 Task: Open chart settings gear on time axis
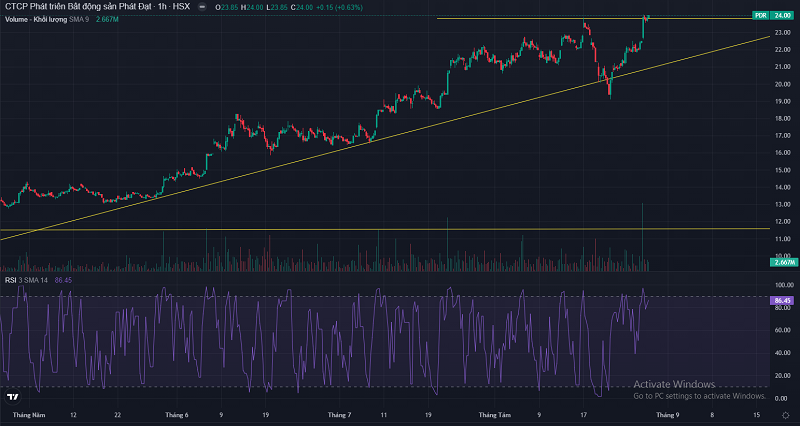point(785,415)
